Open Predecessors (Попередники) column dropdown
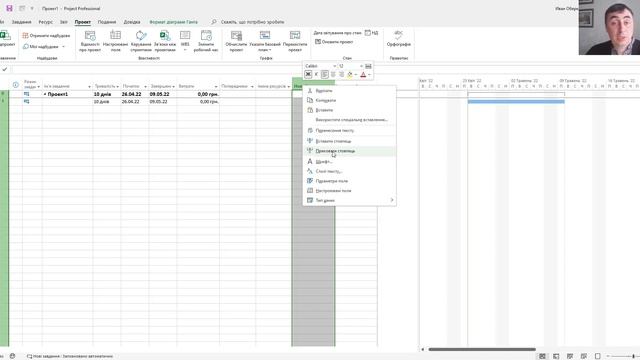The height and width of the screenshot is (360, 640). point(252,87)
